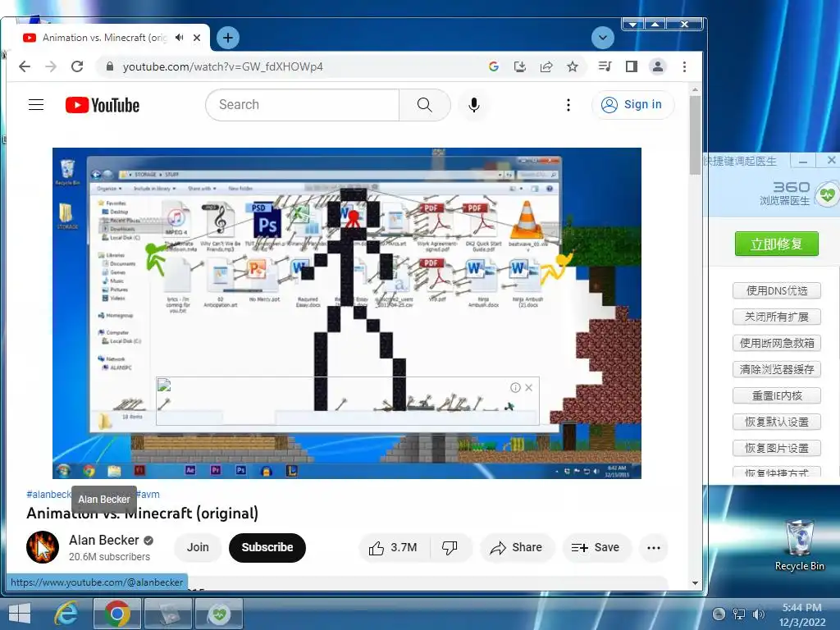840x630 pixels.
Task: Toggle the browser side panel icon
Action: pos(631,66)
